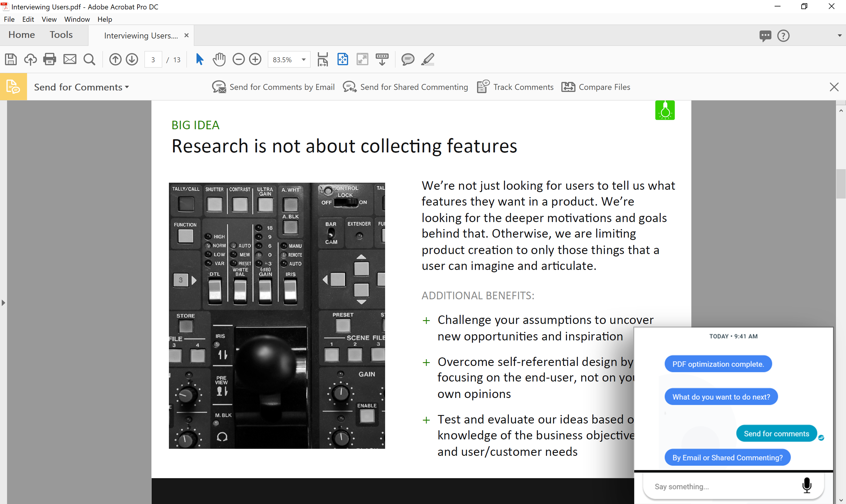This screenshot has height=504, width=846.
Task: Open Help with the question mark icon
Action: tap(783, 36)
